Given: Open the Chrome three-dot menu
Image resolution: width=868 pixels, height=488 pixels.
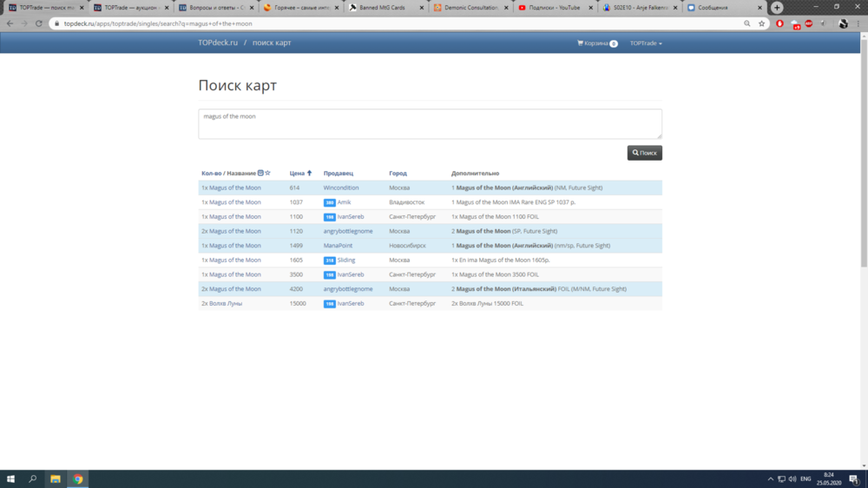Looking at the screenshot, I should [x=858, y=23].
